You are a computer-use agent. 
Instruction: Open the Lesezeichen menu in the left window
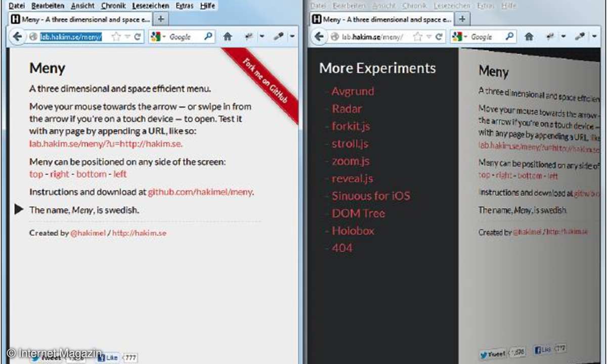pyautogui.click(x=151, y=6)
